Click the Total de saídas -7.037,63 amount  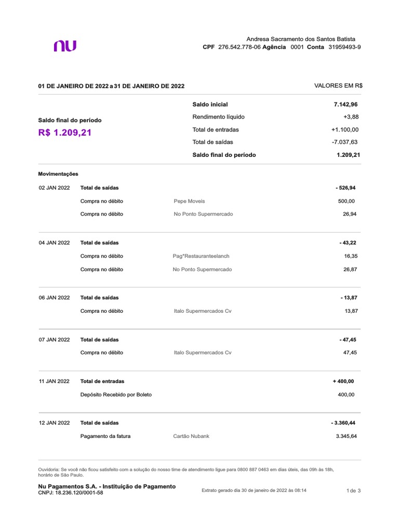345,142
